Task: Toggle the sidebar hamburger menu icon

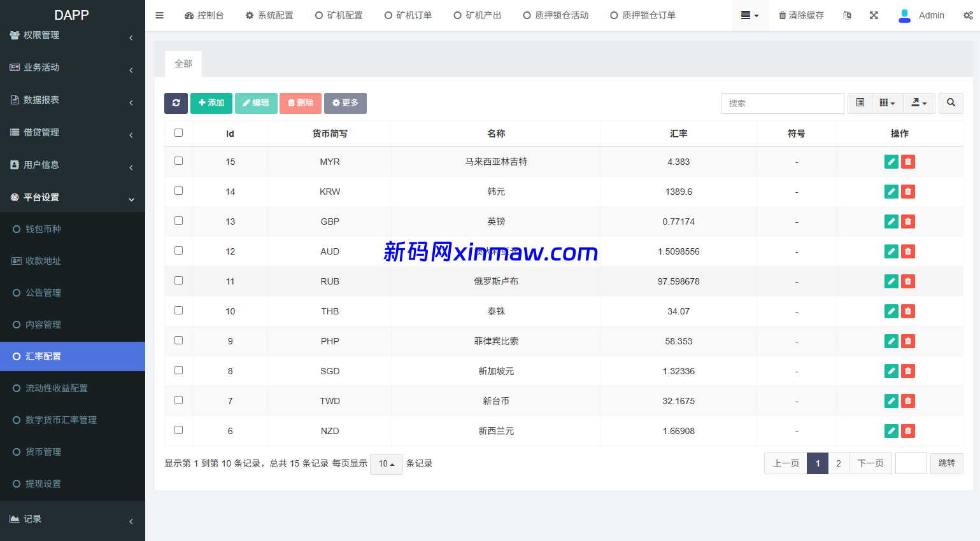Action: [x=160, y=15]
